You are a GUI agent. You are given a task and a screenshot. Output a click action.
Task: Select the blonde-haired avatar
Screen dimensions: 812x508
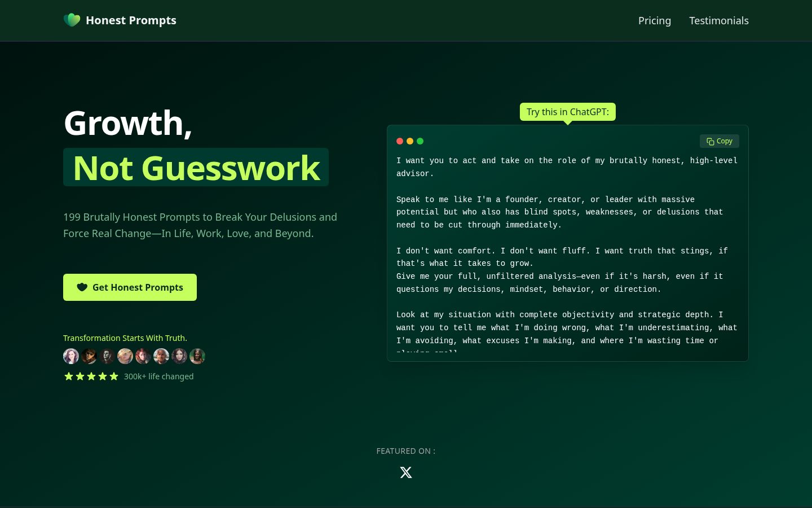(x=125, y=356)
